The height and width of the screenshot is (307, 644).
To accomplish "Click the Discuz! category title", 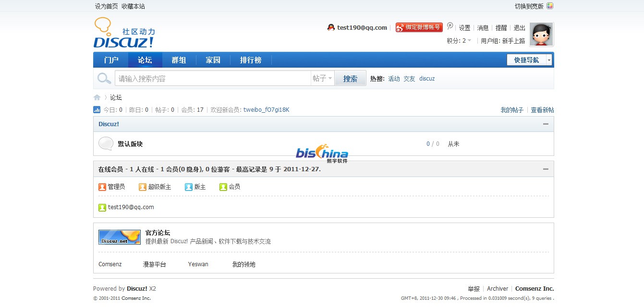I will (x=109, y=124).
